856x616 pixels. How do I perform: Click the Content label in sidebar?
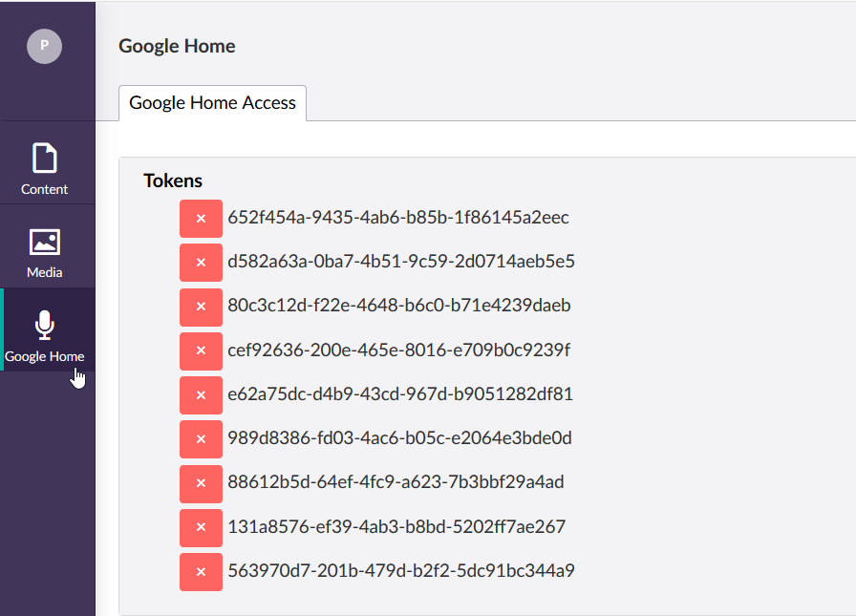pyautogui.click(x=44, y=189)
